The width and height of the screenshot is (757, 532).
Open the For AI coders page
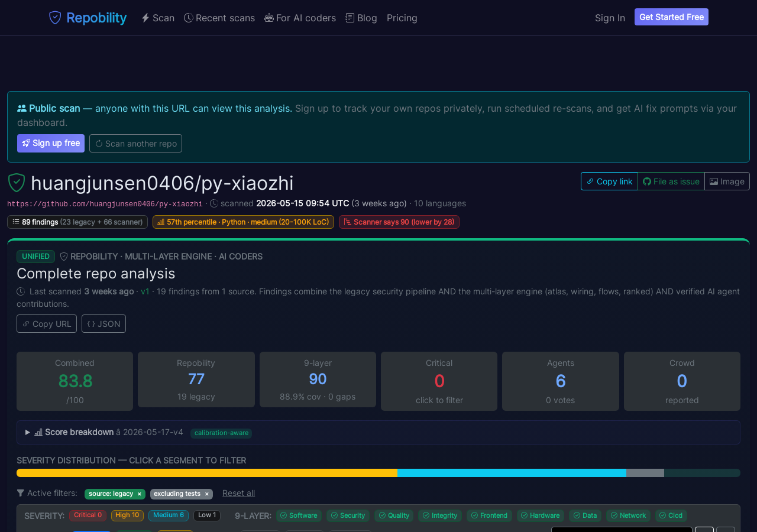click(x=300, y=18)
